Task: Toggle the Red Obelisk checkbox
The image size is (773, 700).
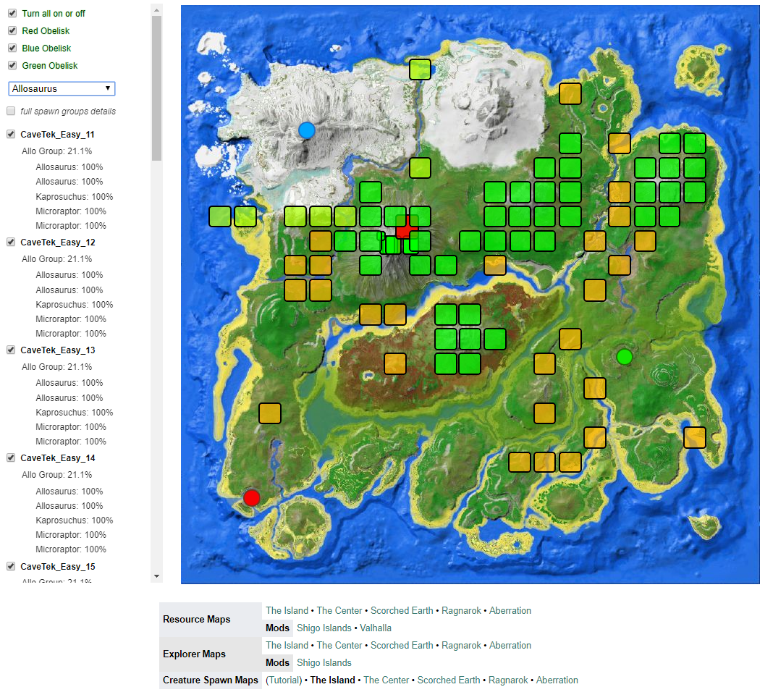Action: tap(13, 31)
